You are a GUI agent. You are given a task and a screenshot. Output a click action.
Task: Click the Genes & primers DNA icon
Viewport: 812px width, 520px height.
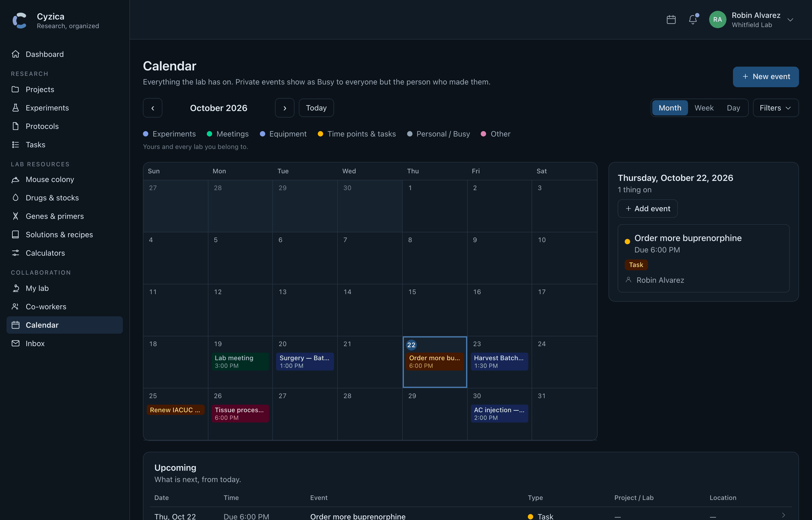coord(15,216)
